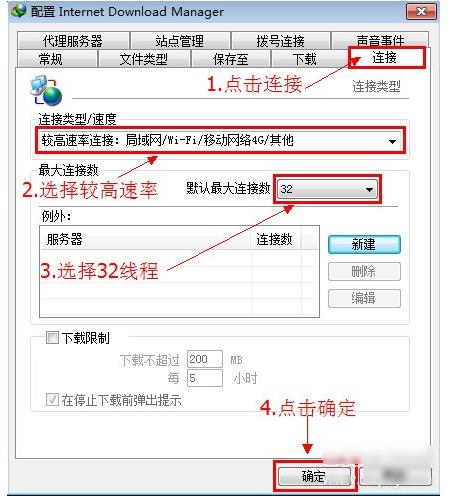Click the 新建 button
This screenshot has width=450, height=496.
coord(364,245)
